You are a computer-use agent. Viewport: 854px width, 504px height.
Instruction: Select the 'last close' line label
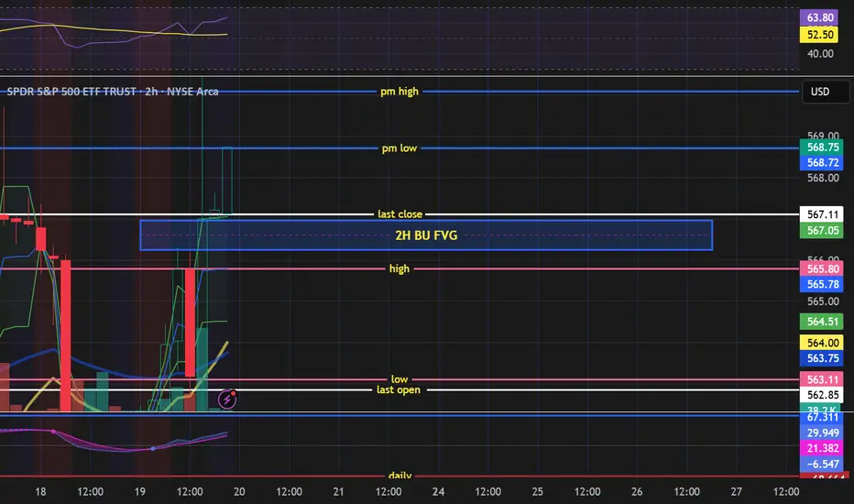pos(400,214)
